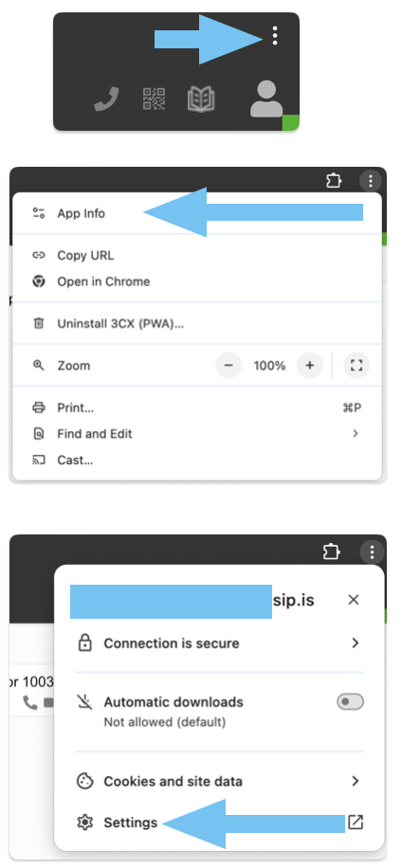Enter fullscreen with the zoom row icon

(x=356, y=366)
